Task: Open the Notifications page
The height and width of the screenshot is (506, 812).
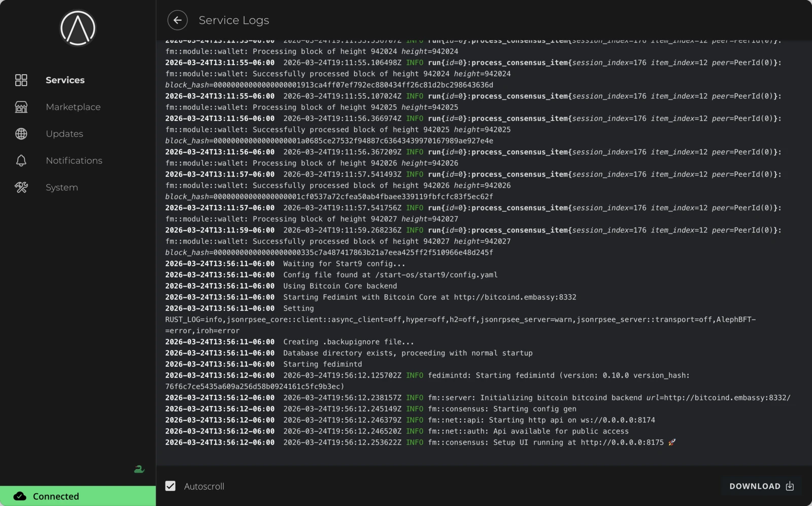Action: (x=74, y=160)
